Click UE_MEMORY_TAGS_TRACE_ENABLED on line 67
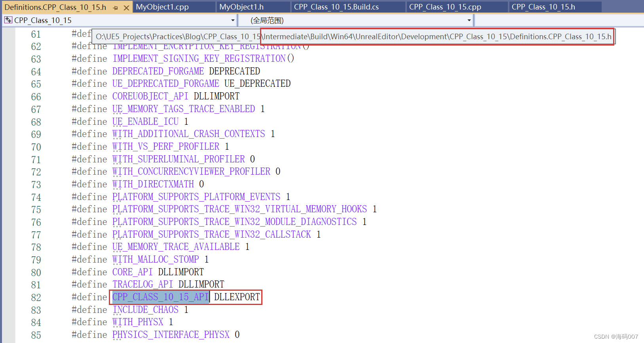Screen dimensions: 644x343 pyautogui.click(x=184, y=109)
